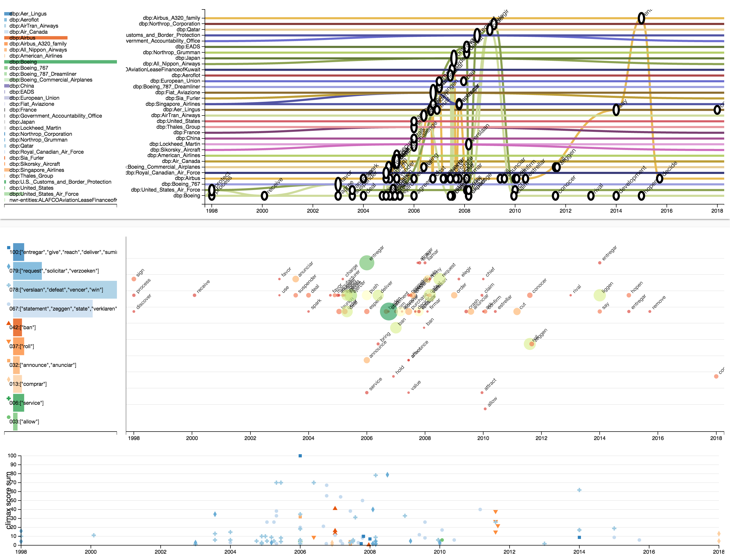Viewport: 730px width, 560px height.
Task: Select the orange announce bubble near 2006
Action: point(367,360)
